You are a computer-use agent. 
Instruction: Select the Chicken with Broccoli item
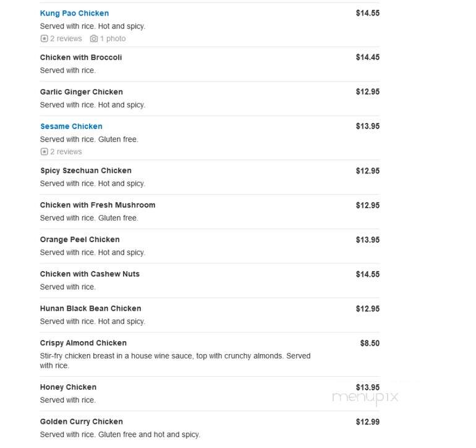[x=81, y=57]
